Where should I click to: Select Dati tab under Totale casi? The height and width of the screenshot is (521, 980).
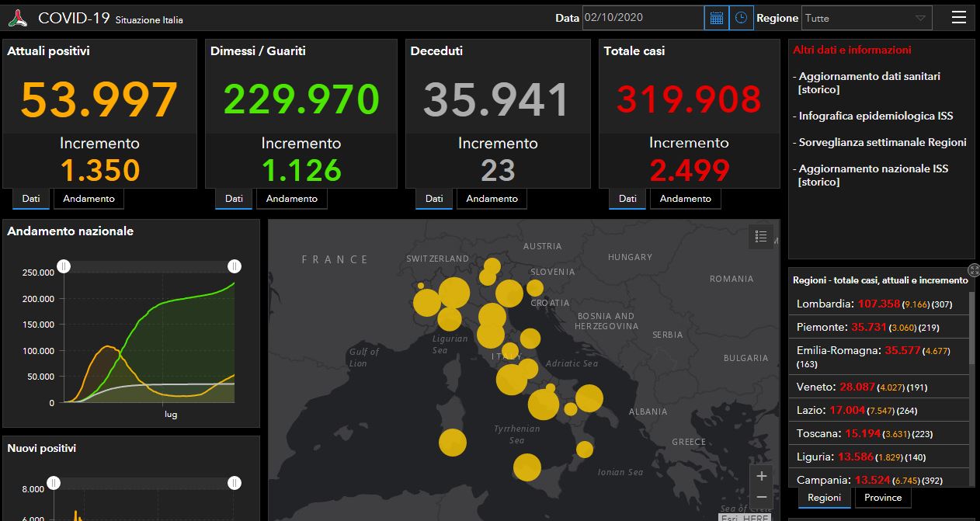pyautogui.click(x=627, y=199)
